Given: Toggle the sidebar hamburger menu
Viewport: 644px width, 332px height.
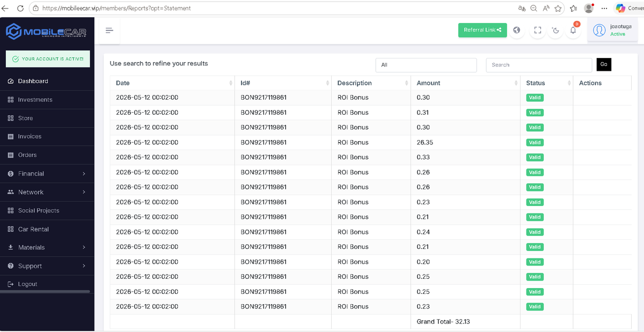Looking at the screenshot, I should [109, 30].
